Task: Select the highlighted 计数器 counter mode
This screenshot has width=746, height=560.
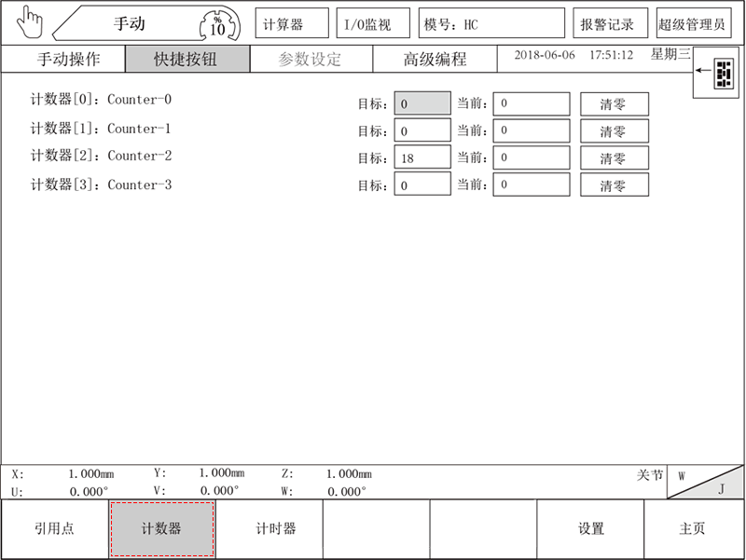Action: pos(163,528)
